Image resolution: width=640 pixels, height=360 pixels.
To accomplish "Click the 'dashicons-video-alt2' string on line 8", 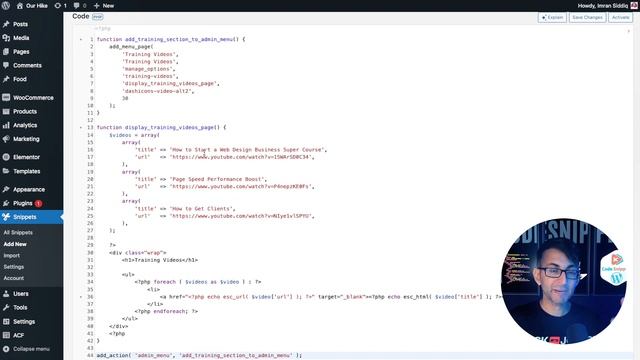I will click(x=157, y=91).
